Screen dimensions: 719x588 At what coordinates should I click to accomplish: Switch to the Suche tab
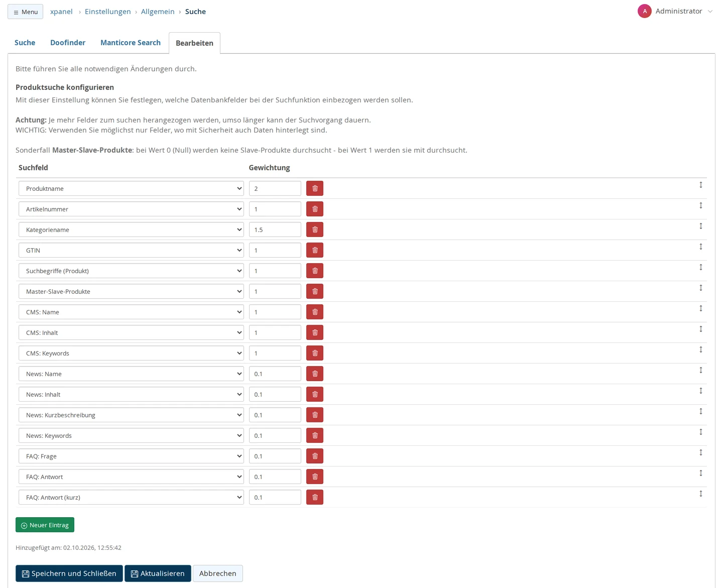point(25,43)
